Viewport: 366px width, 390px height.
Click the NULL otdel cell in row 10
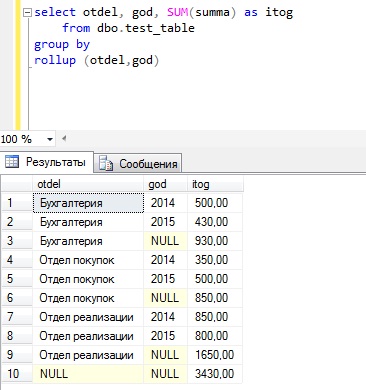pyautogui.click(x=88, y=374)
